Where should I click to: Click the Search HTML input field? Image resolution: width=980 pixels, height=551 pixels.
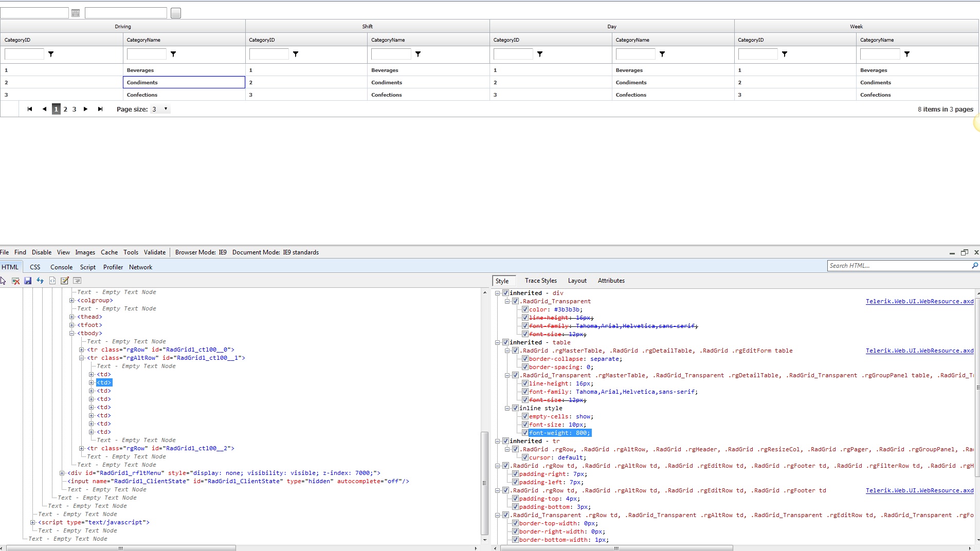(897, 266)
